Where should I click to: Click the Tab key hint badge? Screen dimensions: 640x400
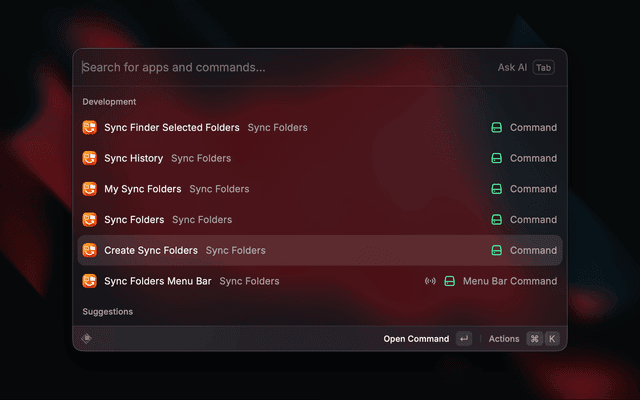(x=543, y=68)
